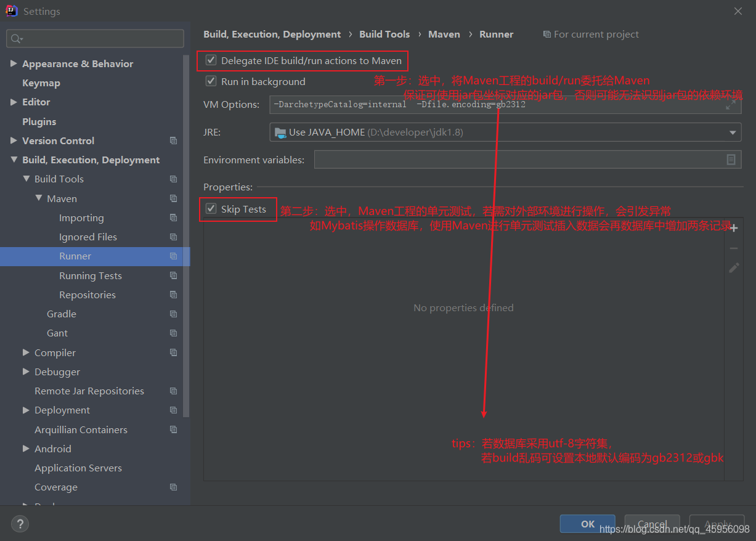The height and width of the screenshot is (541, 756).
Task: Click the project-level icon beside Version Control
Action: coord(173,140)
